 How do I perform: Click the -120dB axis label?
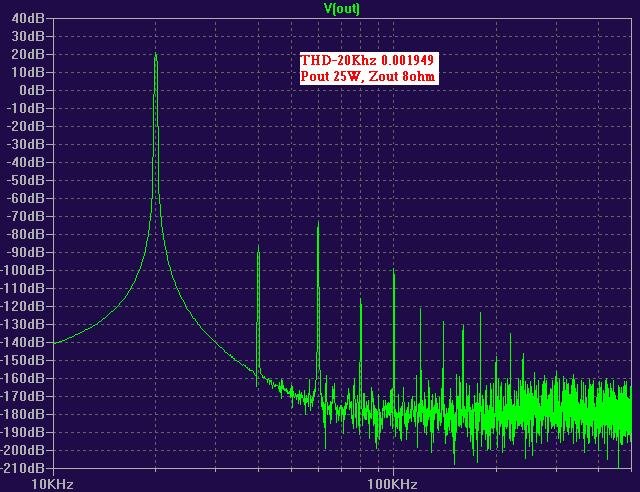click(23, 306)
